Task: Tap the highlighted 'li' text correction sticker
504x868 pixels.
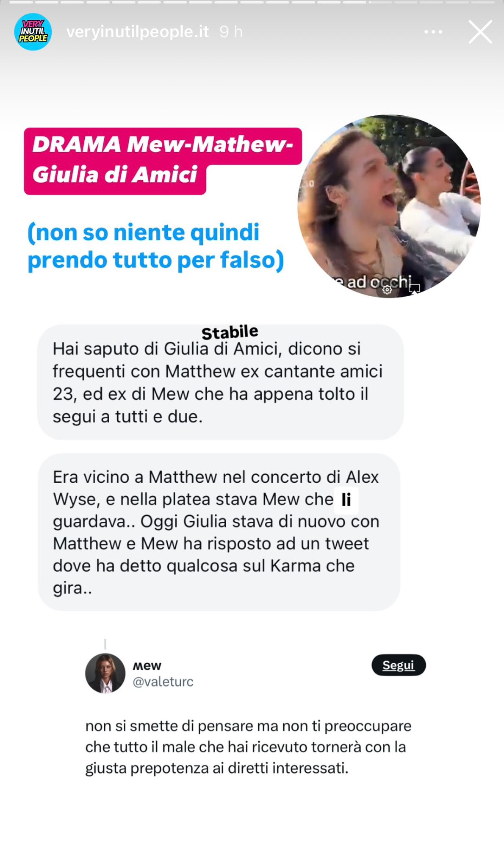Action: (346, 500)
